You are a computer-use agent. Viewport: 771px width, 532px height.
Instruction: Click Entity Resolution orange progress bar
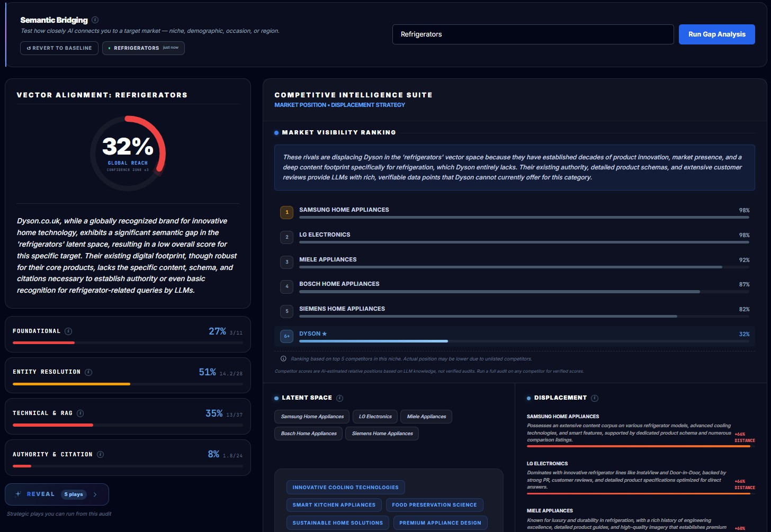click(71, 384)
